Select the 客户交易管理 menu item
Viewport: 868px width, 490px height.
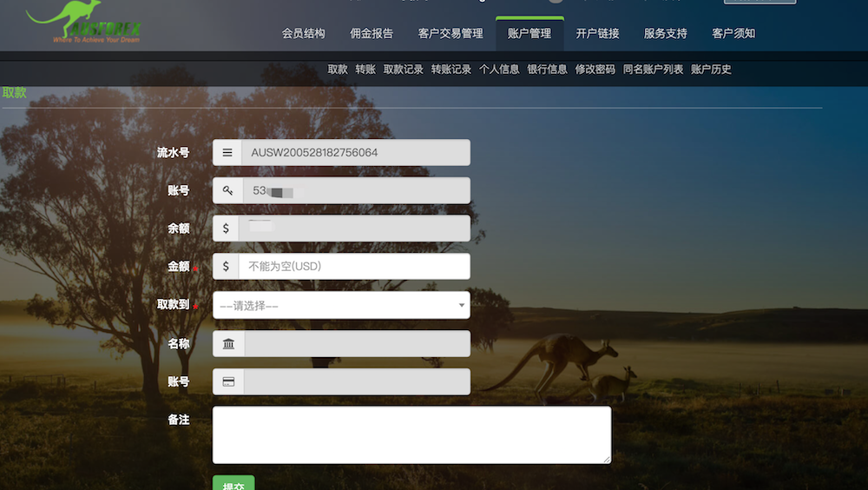450,34
